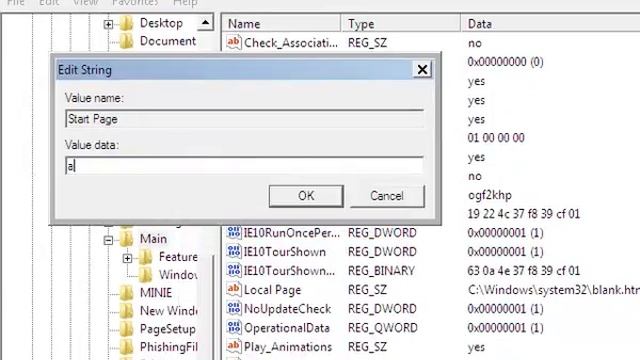Screen dimensions: 640x360
Task: Select the Main key label
Action: tap(153, 239)
